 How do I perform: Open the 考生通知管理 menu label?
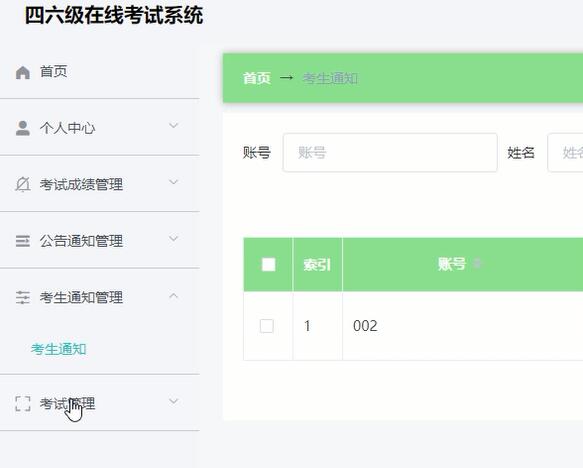81,297
